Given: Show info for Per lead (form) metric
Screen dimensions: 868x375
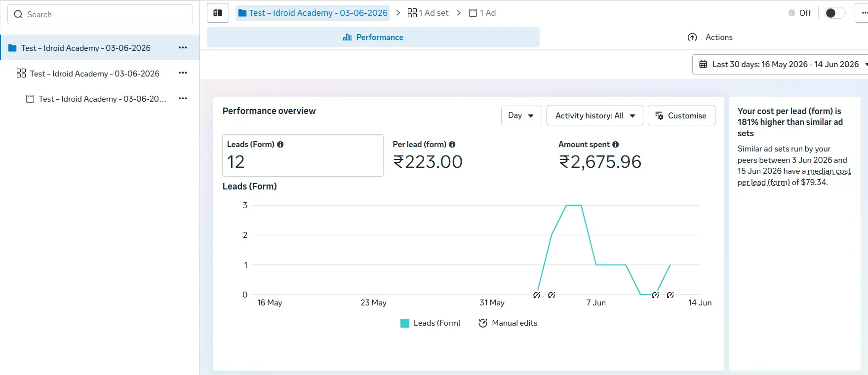Looking at the screenshot, I should [452, 145].
